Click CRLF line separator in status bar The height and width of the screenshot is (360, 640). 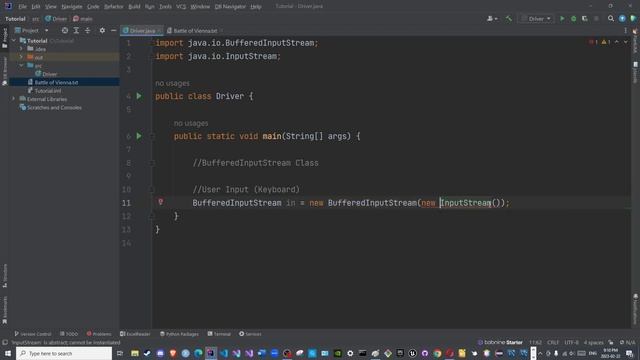coord(553,342)
